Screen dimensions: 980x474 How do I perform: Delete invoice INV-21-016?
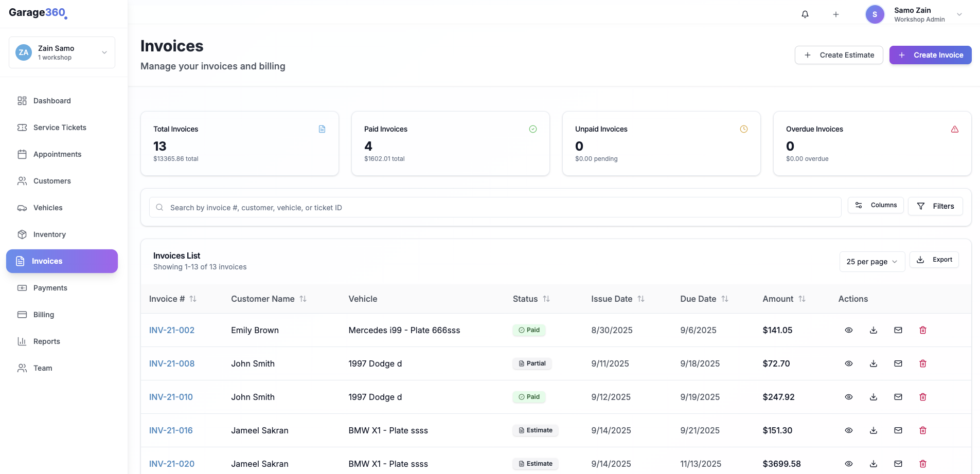pyautogui.click(x=923, y=430)
